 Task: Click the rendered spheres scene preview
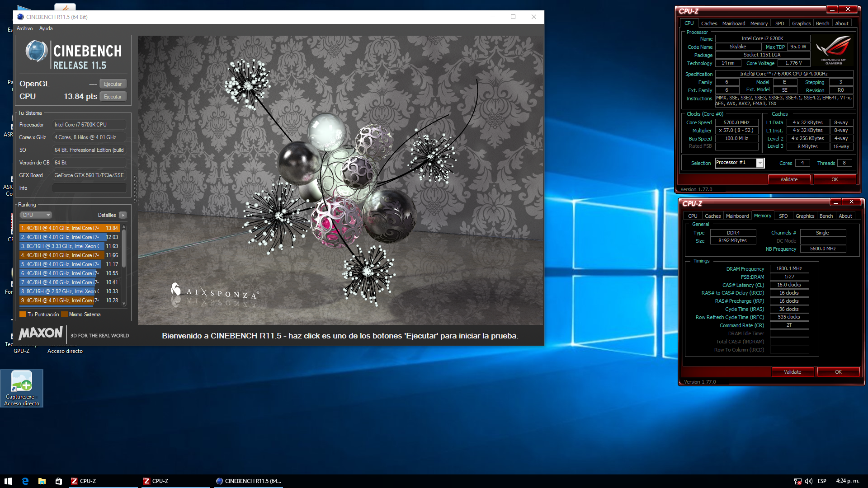pos(340,180)
